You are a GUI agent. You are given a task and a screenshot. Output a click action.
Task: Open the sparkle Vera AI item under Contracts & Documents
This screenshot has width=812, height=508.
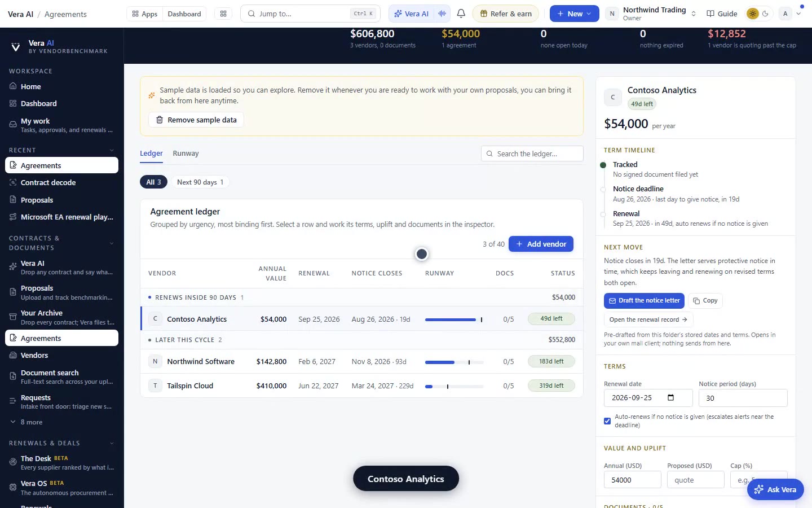pos(13,267)
